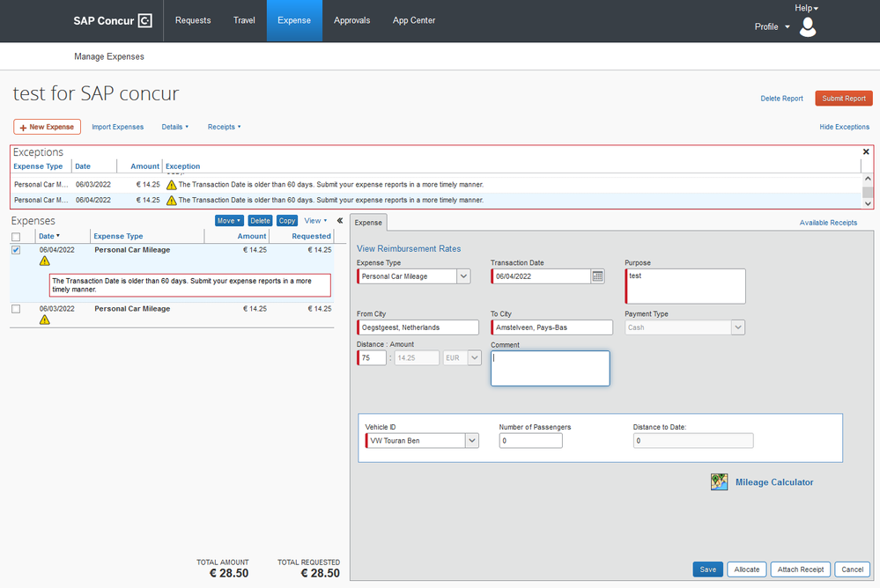Open Available Receipts link
The height and width of the screenshot is (588, 880).
coord(828,223)
